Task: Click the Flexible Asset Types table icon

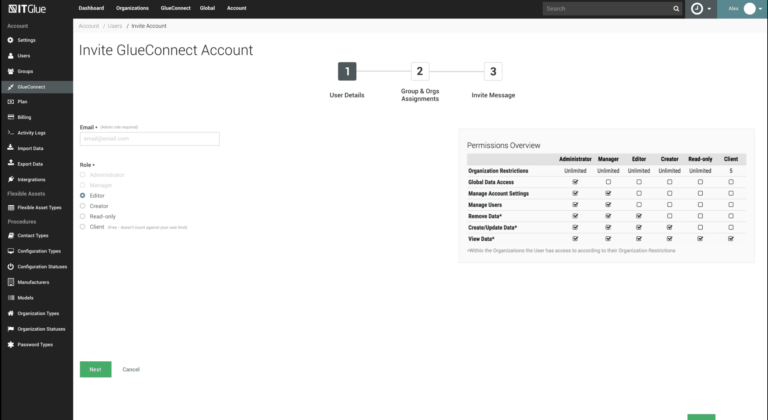Action: 10,208
